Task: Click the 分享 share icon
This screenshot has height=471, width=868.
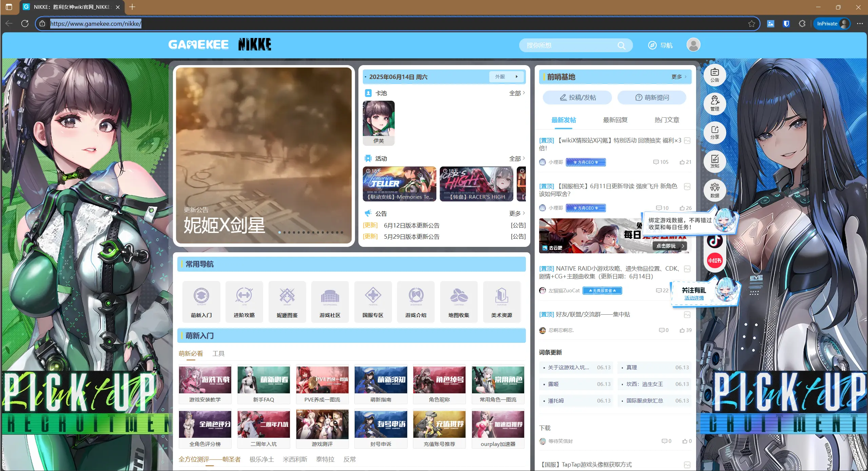Action: point(714,132)
